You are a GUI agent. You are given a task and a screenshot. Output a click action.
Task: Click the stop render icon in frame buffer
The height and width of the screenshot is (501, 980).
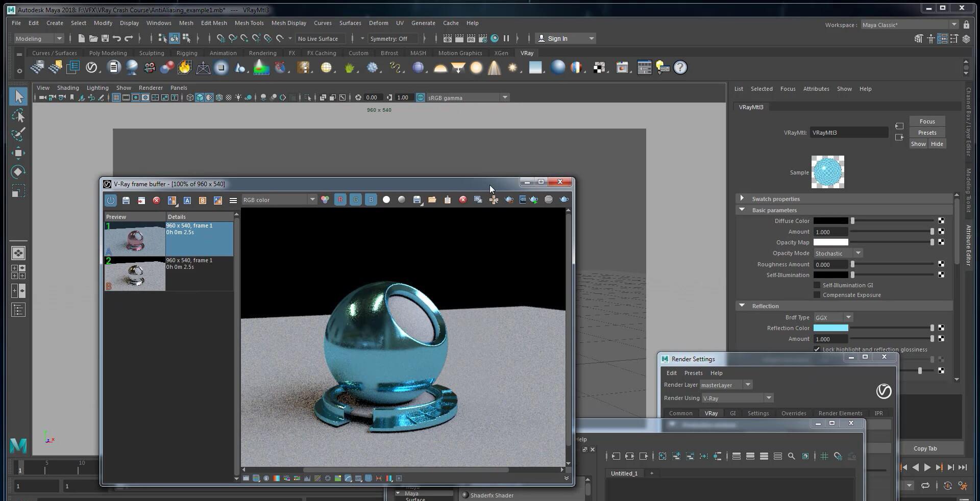tap(549, 199)
